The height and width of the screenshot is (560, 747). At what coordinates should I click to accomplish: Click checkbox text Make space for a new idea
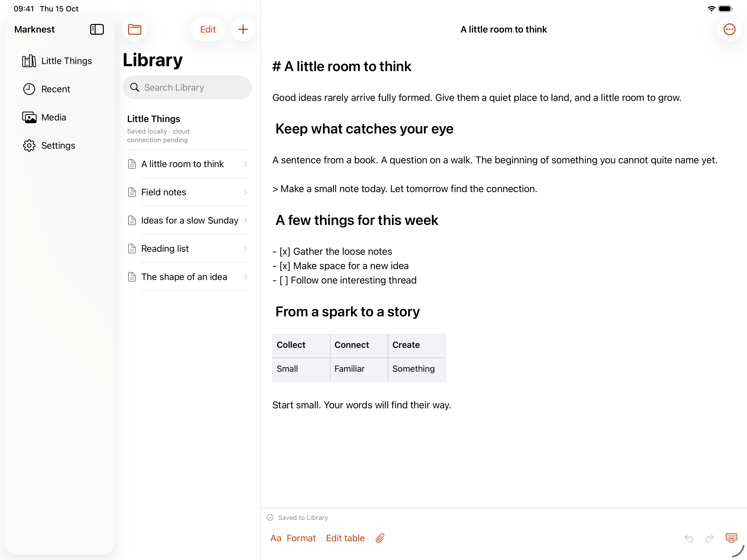click(351, 266)
